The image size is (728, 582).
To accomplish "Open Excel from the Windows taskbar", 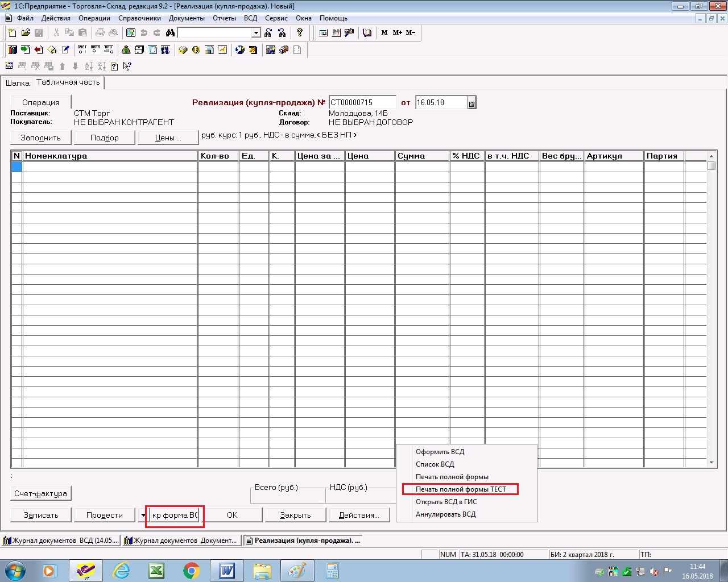I will pos(156,571).
